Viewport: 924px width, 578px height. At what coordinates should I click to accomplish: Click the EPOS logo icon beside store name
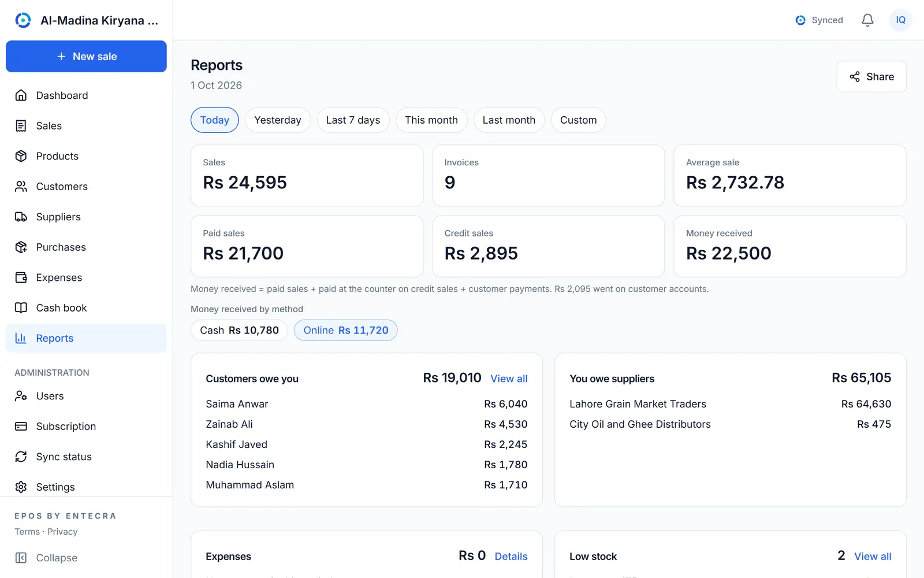coord(23,20)
